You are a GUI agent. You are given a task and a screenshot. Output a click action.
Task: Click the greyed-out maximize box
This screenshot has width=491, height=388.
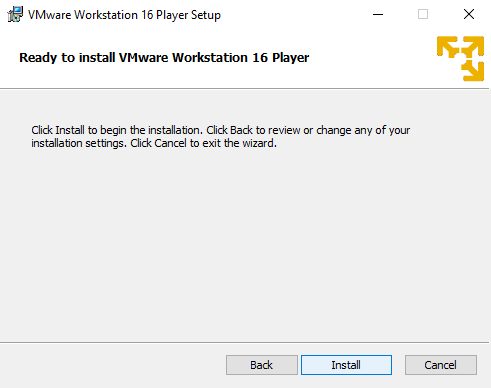(x=423, y=14)
